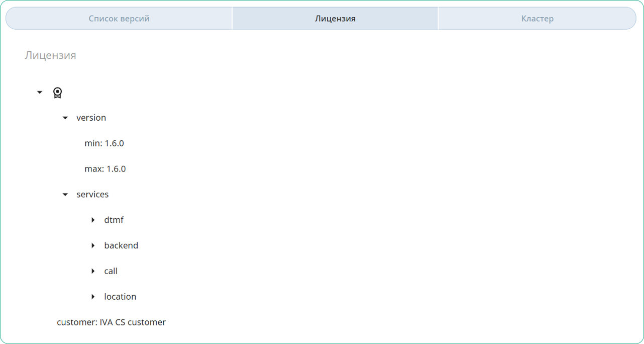Collapse the root license tree arrow
The height and width of the screenshot is (344, 644).
[40, 93]
